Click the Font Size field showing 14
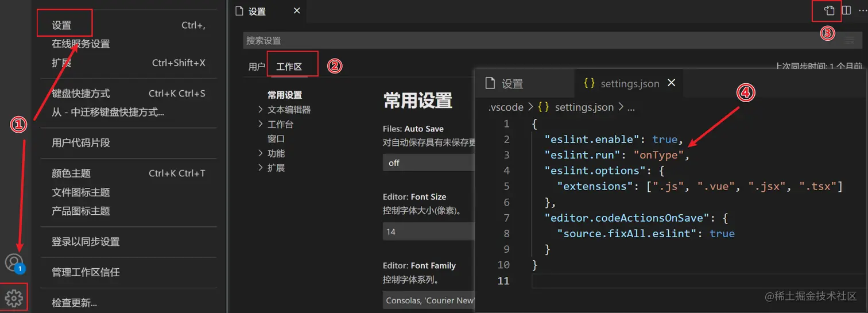 pyautogui.click(x=429, y=231)
